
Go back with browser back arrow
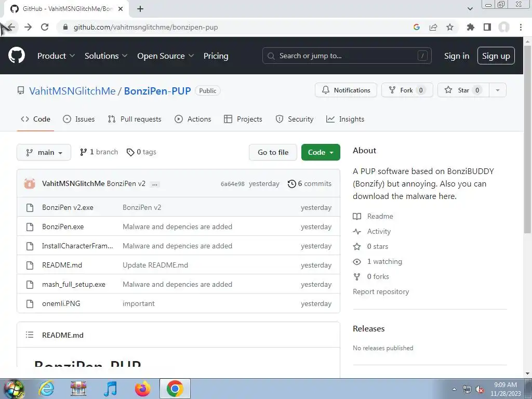click(11, 27)
